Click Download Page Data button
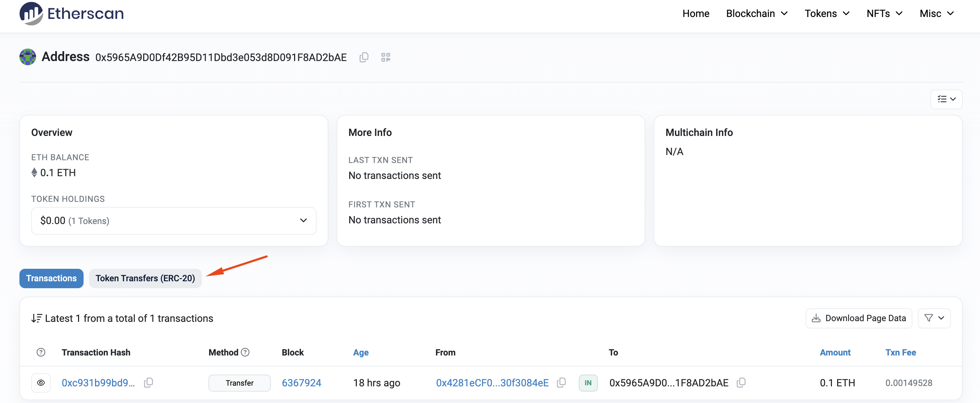Image resolution: width=980 pixels, height=403 pixels. click(858, 318)
